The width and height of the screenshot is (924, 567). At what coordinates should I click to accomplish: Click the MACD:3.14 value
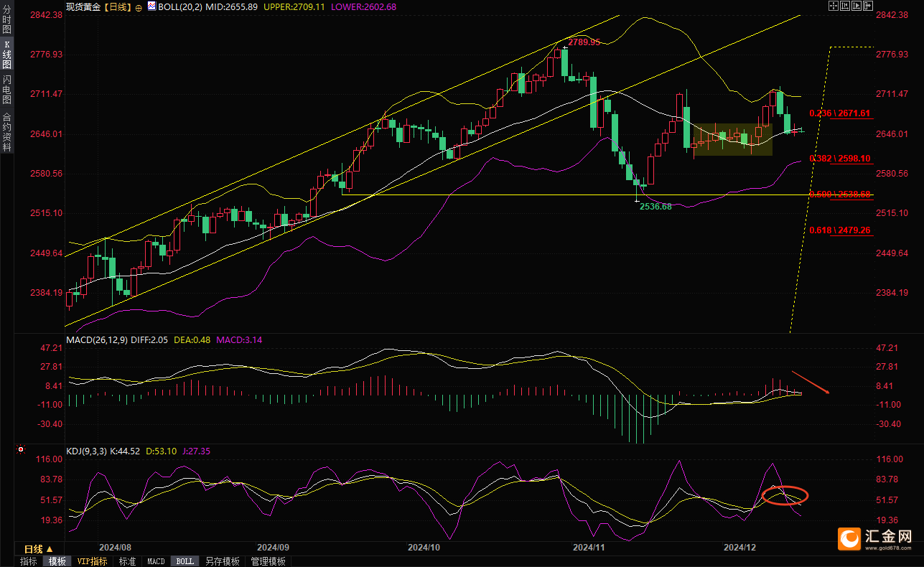click(239, 340)
